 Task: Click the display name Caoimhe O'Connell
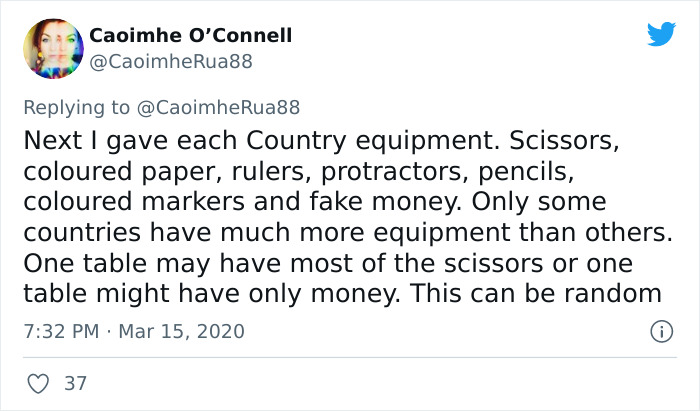pos(191,35)
